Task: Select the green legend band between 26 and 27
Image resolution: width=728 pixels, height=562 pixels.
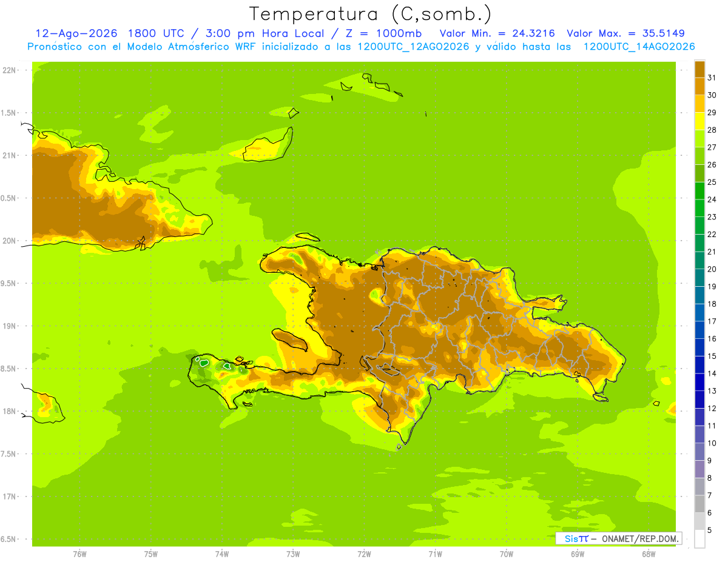Action: coord(699,156)
